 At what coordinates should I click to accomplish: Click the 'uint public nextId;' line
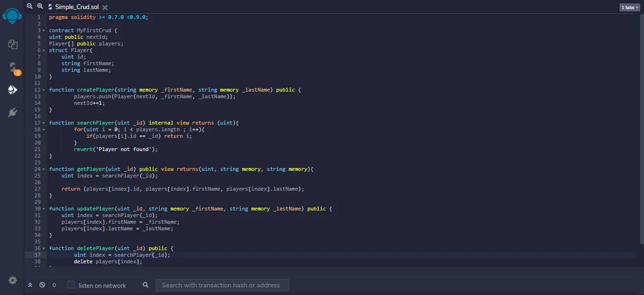[78, 37]
